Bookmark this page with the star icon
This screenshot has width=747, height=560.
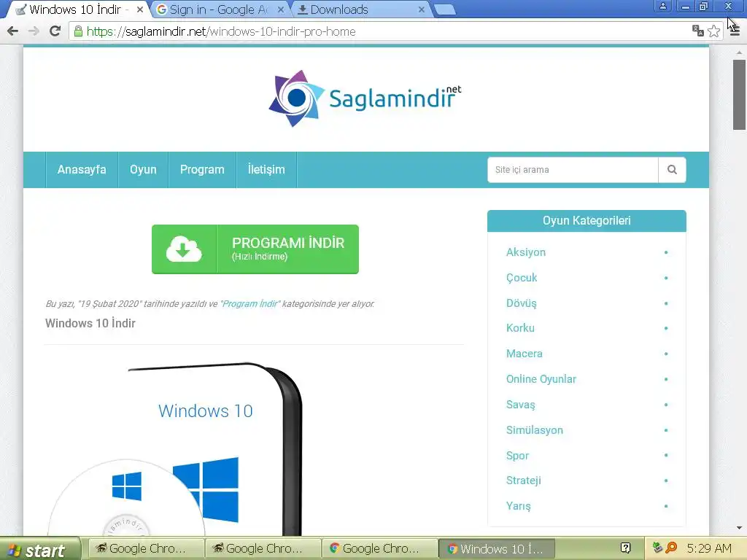tap(713, 31)
